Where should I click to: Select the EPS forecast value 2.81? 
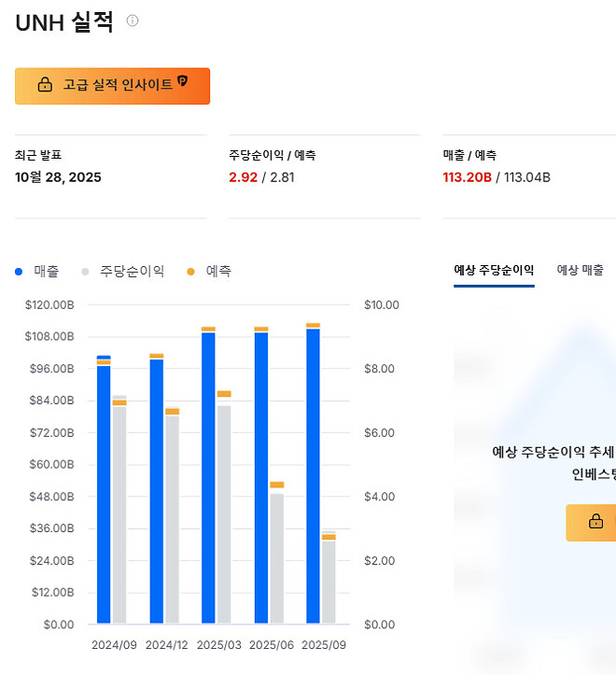(282, 177)
